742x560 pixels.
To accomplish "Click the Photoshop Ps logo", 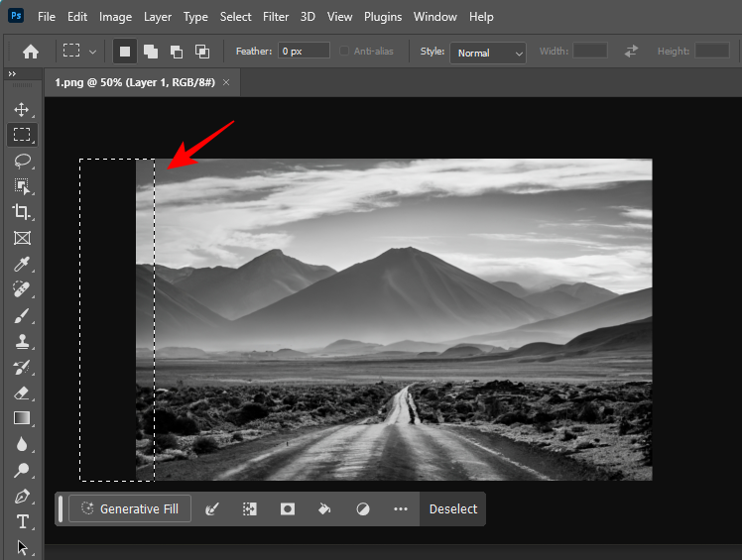I will (16, 16).
